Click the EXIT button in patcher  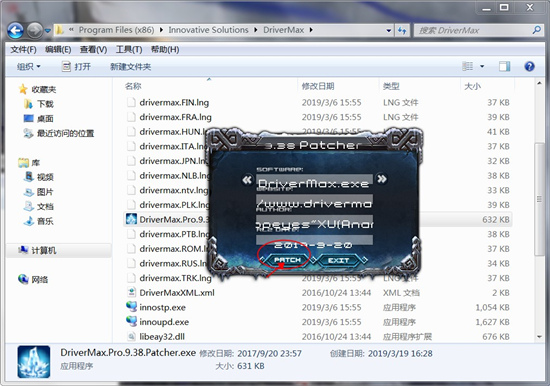[x=338, y=260]
